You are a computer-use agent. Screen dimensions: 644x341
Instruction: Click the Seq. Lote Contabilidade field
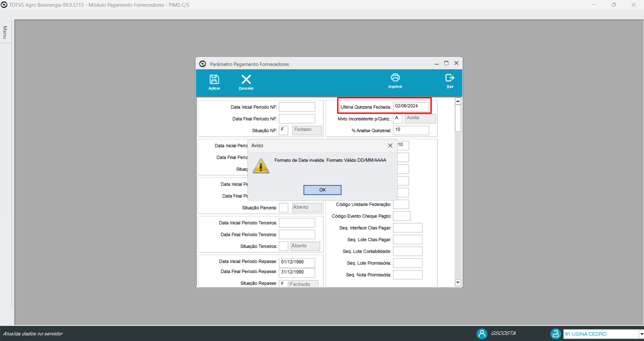[x=407, y=251]
